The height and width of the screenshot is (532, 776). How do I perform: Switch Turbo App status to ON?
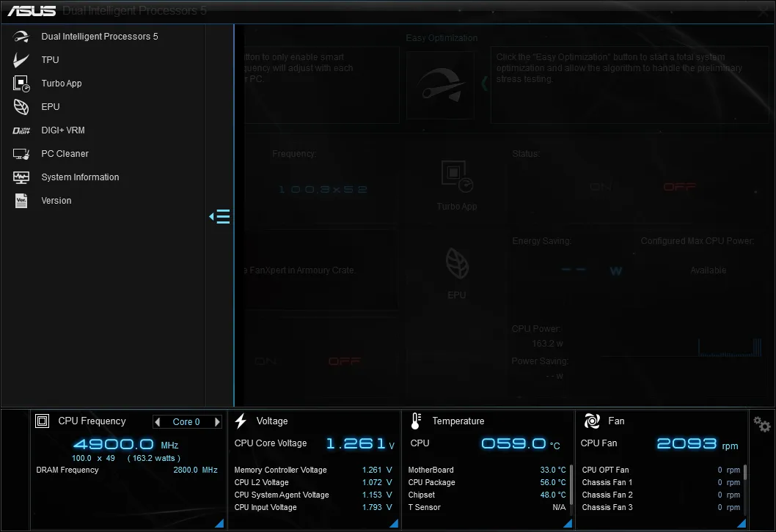click(601, 187)
